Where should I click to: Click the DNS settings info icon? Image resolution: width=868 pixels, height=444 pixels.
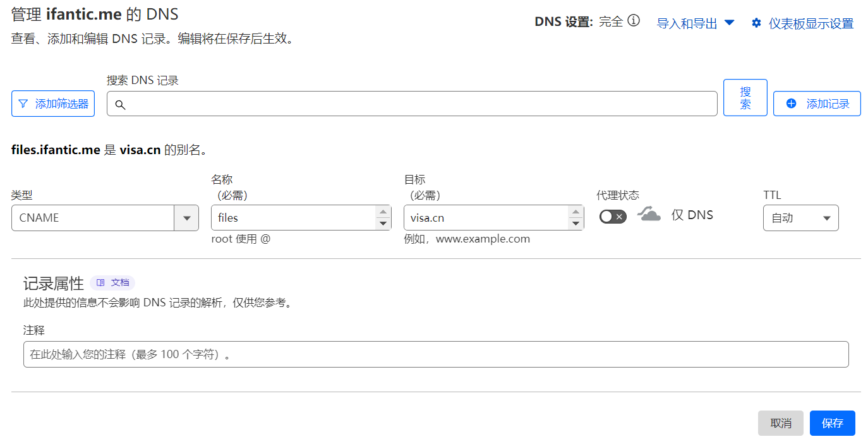[x=634, y=21]
